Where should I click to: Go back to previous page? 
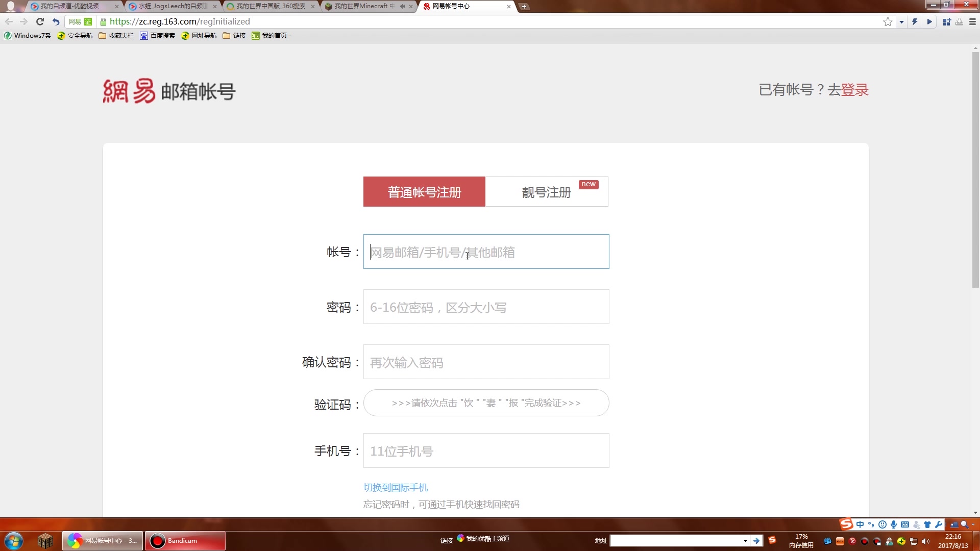coord(9,21)
